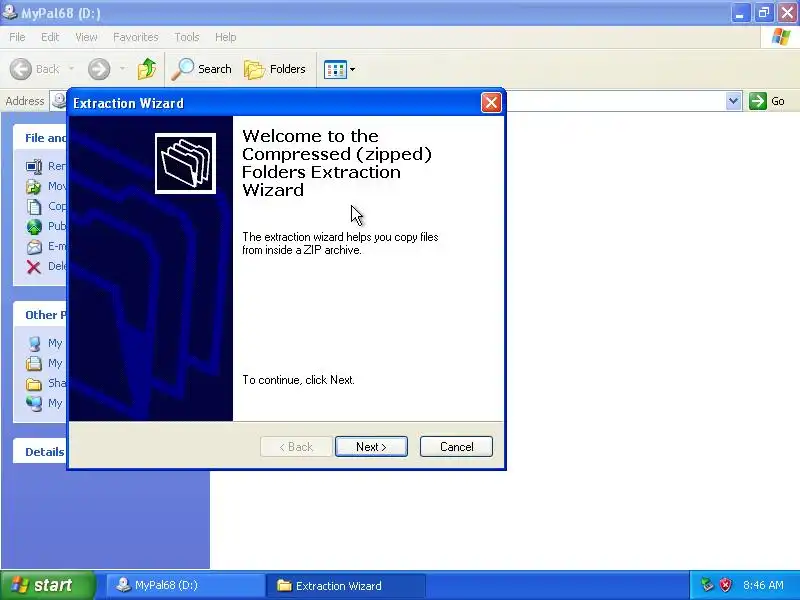Image resolution: width=800 pixels, height=600 pixels.
Task: Click the Details panel header
Action: tap(40, 452)
